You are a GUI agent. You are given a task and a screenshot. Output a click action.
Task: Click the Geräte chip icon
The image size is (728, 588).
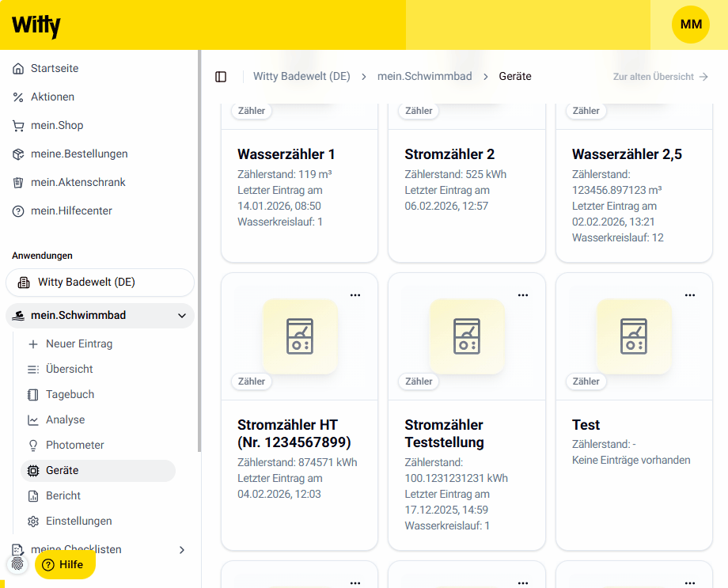[33, 471]
